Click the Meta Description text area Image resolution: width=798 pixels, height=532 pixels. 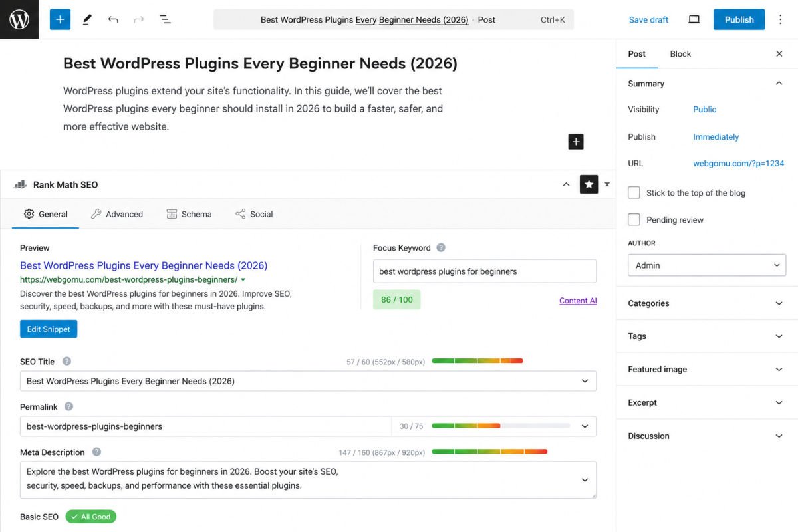308,479
